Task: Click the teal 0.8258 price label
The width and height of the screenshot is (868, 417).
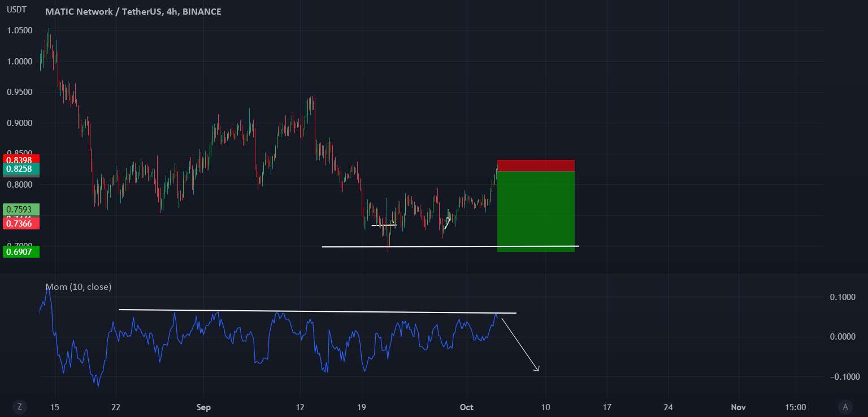Action: (x=20, y=169)
